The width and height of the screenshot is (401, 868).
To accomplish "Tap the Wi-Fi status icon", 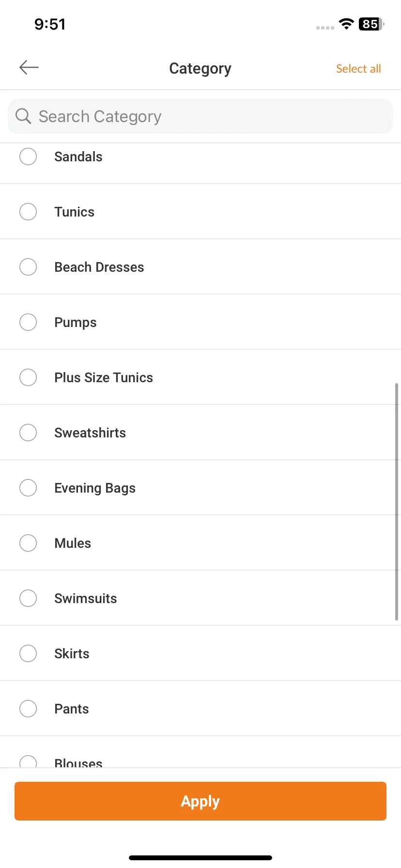I will 346,24.
